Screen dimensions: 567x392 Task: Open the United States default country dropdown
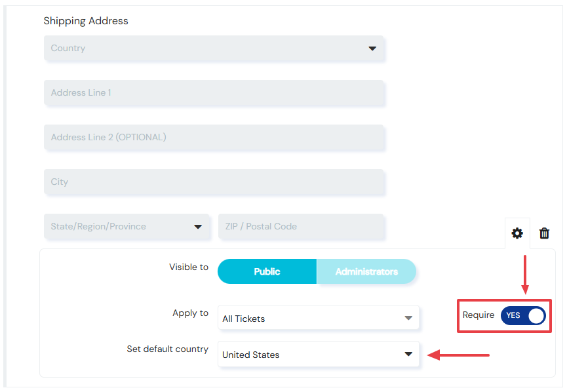coord(318,354)
